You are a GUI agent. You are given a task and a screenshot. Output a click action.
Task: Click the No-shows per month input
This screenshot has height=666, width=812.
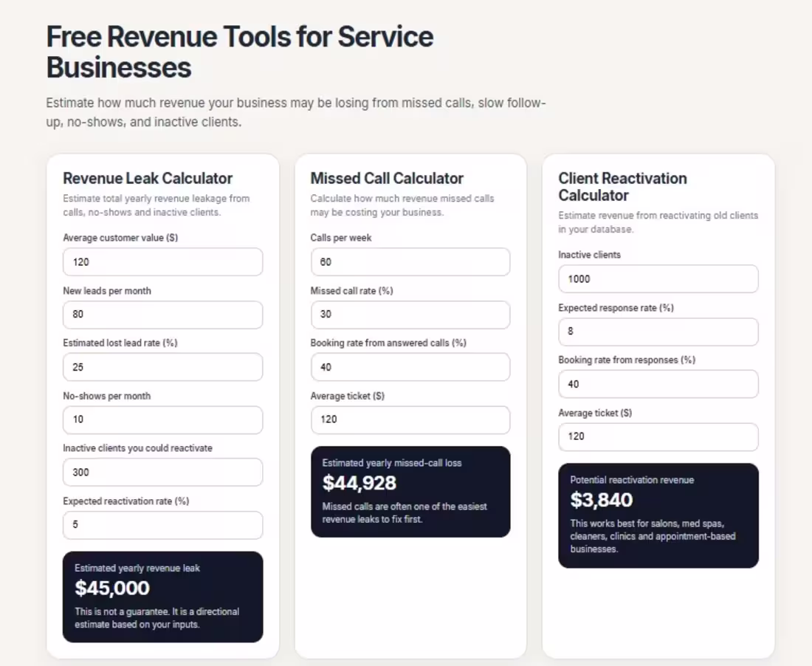(162, 420)
